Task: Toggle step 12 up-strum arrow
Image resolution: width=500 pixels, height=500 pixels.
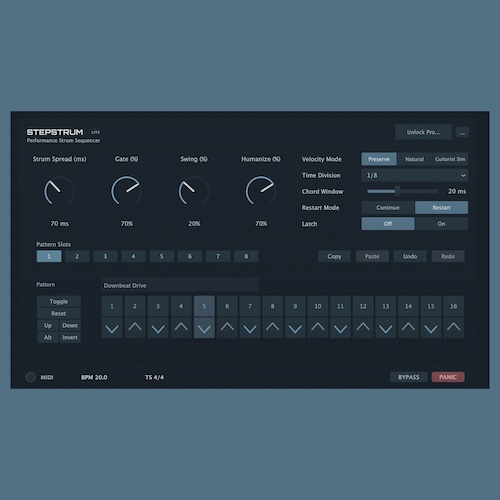Action: point(363,328)
